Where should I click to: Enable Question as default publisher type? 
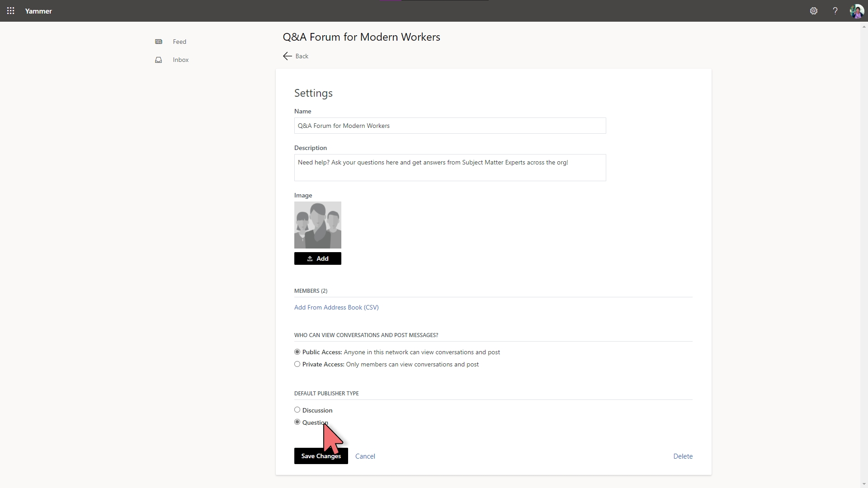(x=297, y=422)
